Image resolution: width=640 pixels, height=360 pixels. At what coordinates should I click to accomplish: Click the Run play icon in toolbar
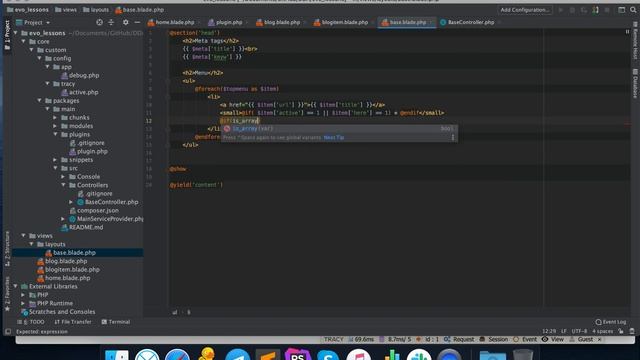pos(560,10)
